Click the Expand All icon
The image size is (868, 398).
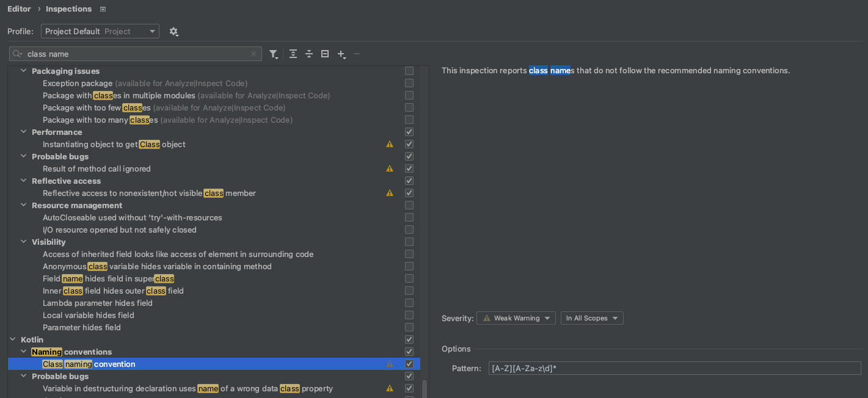(293, 54)
